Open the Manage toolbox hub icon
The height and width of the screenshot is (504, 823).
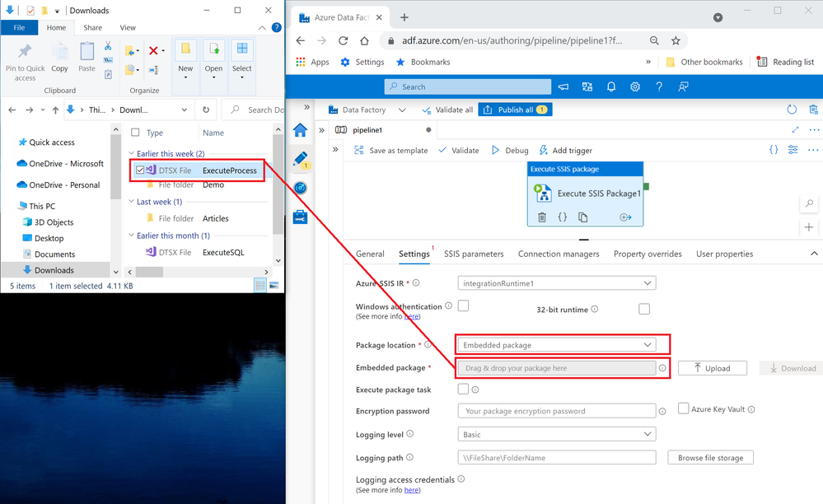300,217
